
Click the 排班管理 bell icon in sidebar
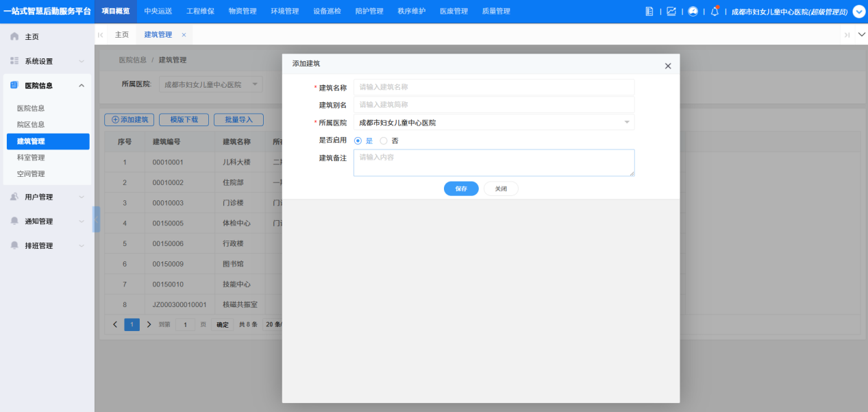pyautogui.click(x=14, y=245)
